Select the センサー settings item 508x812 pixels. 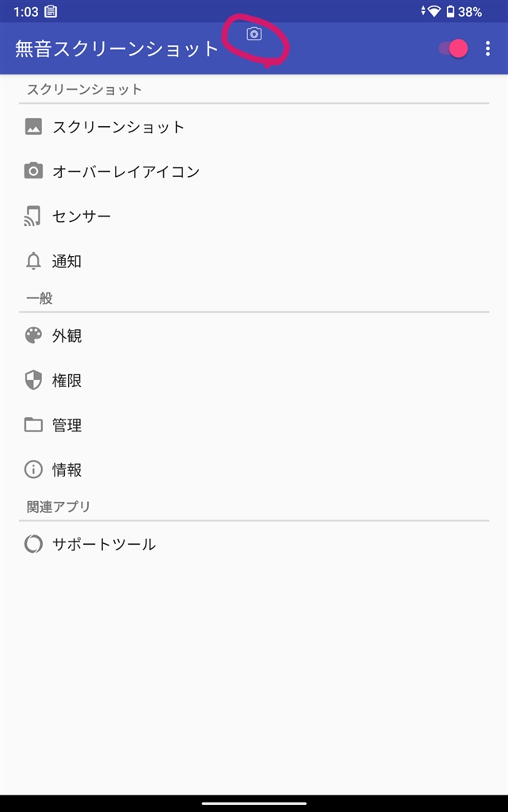coord(254,216)
